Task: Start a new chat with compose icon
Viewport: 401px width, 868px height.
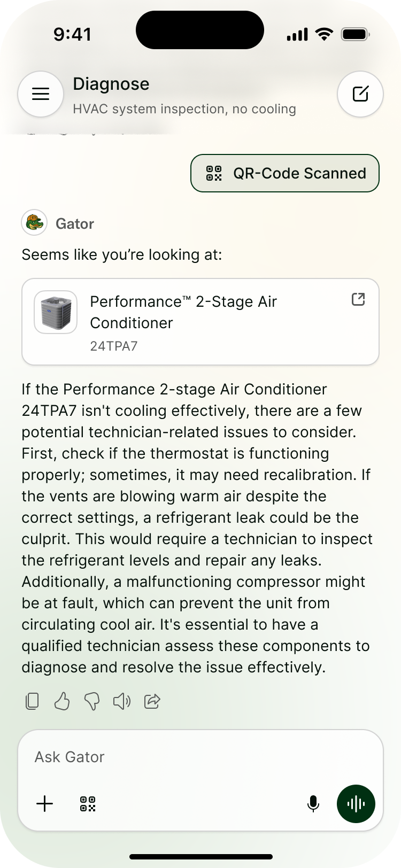Action: coord(360,94)
